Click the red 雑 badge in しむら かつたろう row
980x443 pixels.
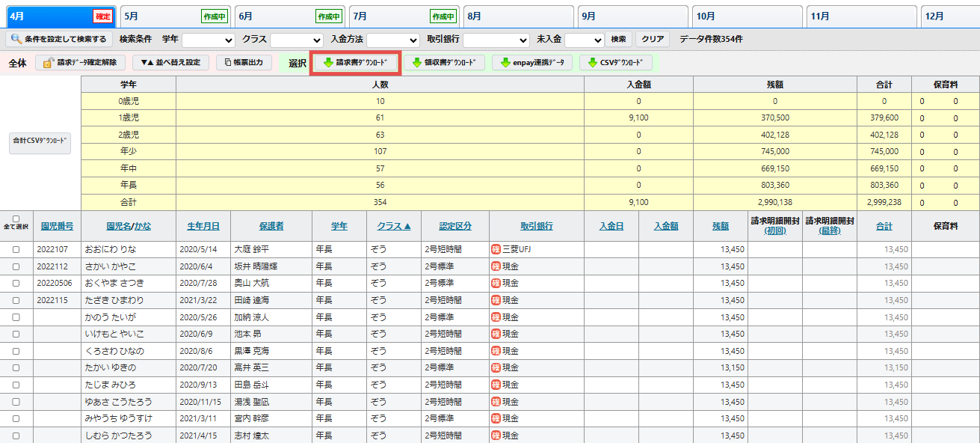click(x=495, y=436)
